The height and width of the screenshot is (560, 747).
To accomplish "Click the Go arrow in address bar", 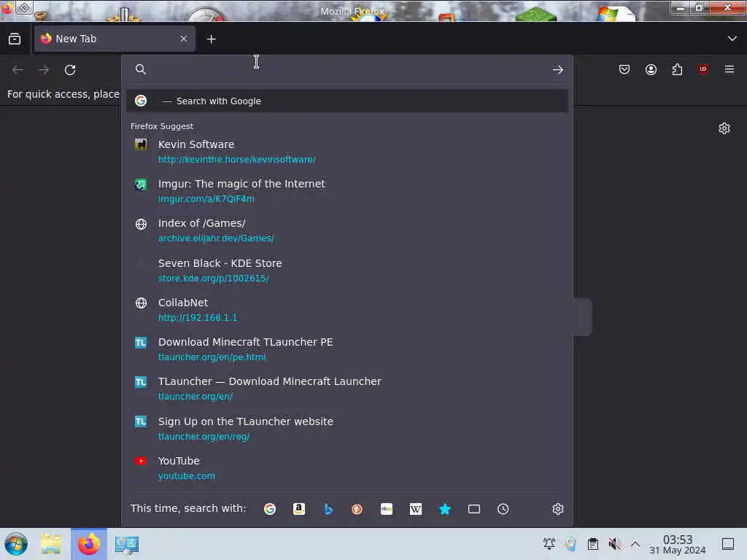I will tap(558, 70).
